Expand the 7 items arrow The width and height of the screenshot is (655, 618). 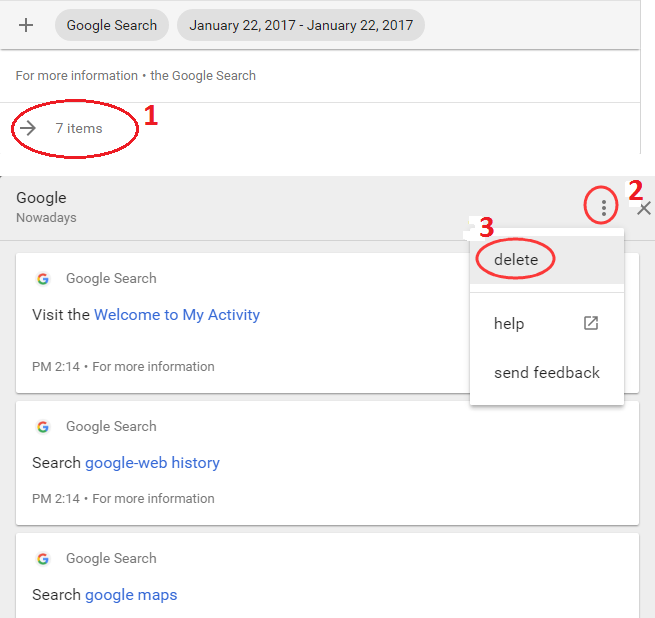[28, 128]
